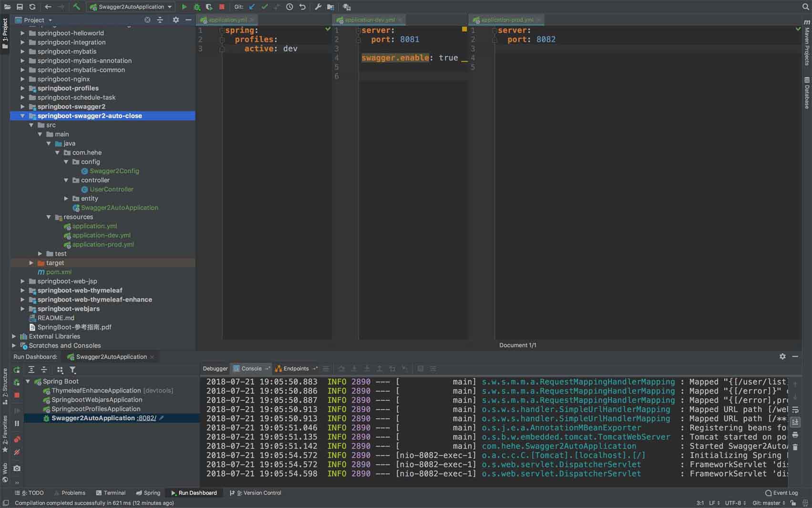Open the Run Dashboard filter icon

[72, 370]
